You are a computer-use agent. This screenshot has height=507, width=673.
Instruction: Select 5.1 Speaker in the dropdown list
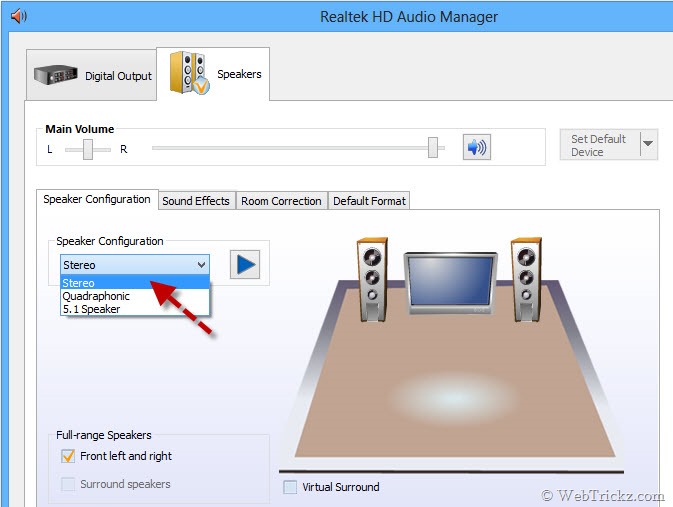click(135, 309)
